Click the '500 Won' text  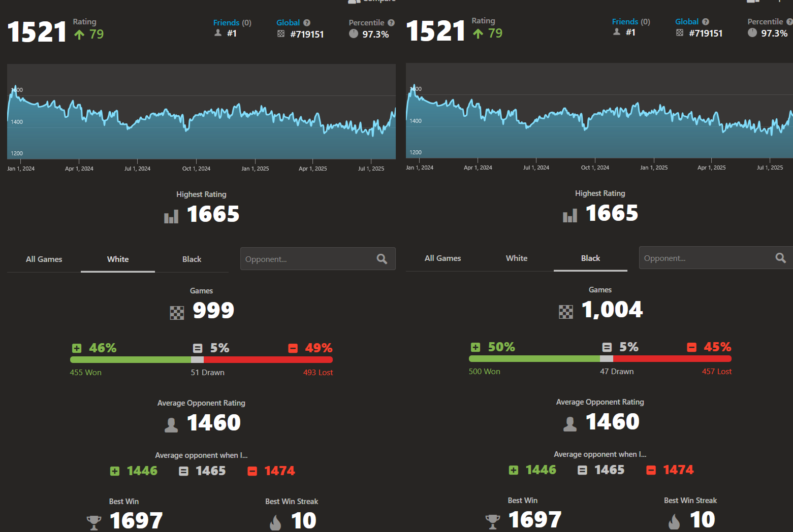click(484, 372)
